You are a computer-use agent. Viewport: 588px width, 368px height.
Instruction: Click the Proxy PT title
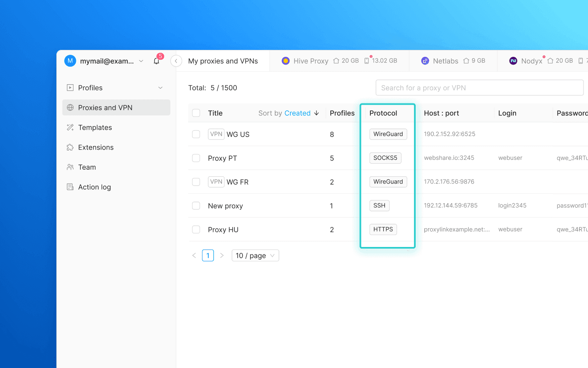pyautogui.click(x=223, y=158)
